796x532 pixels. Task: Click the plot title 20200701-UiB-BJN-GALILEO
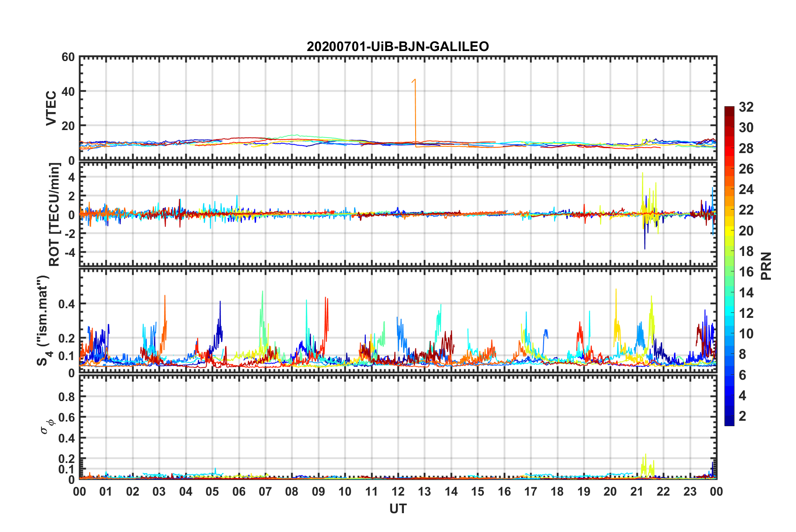click(x=398, y=46)
